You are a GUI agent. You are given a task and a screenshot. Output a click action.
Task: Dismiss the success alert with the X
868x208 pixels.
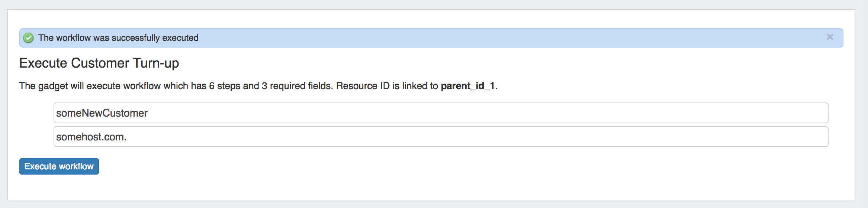coord(830,37)
